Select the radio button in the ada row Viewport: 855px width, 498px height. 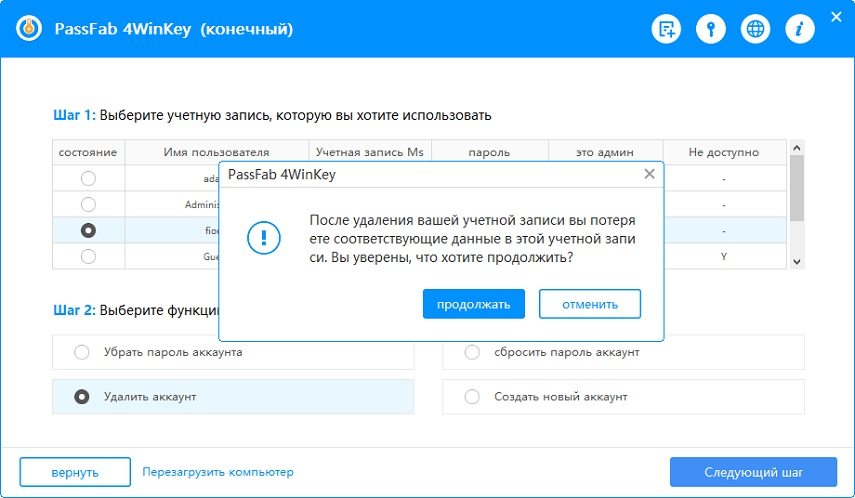point(88,178)
